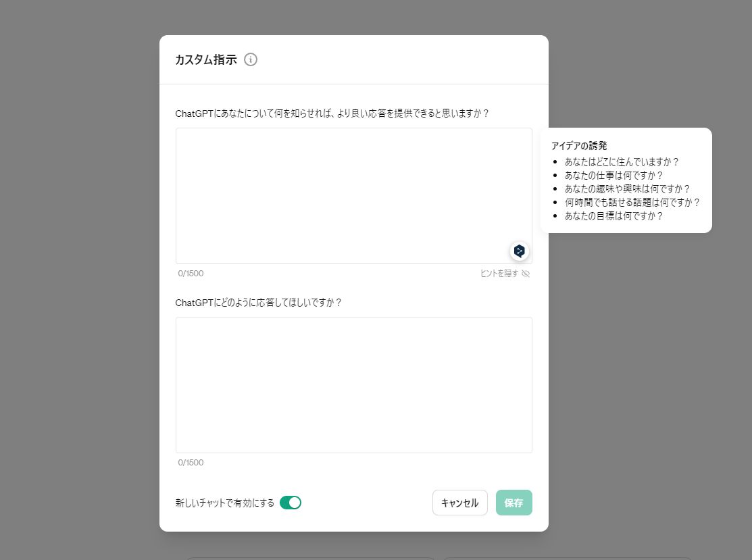Viewport: 752px width, 560px height.
Task: Click the info circle beside カスタム指示 heading
Action: pos(251,59)
